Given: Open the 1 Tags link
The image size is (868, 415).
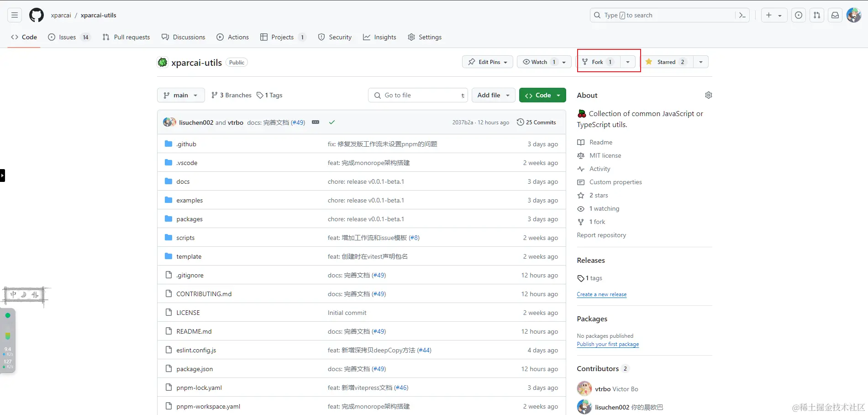Looking at the screenshot, I should pyautogui.click(x=269, y=95).
